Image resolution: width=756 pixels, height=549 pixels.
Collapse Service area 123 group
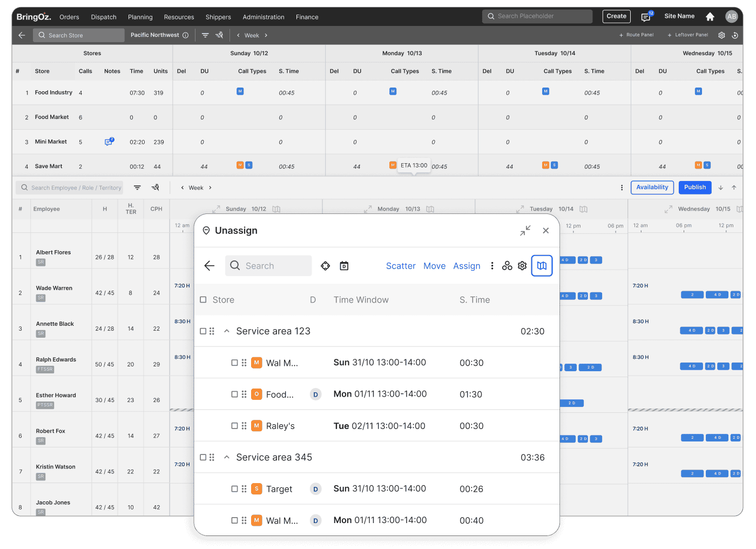tap(227, 331)
